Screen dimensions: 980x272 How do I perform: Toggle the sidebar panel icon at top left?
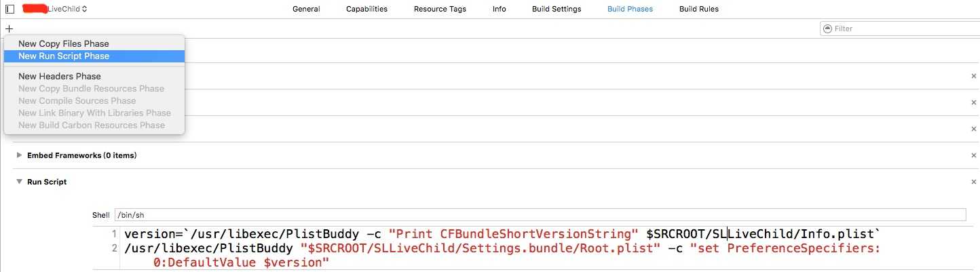(x=10, y=9)
